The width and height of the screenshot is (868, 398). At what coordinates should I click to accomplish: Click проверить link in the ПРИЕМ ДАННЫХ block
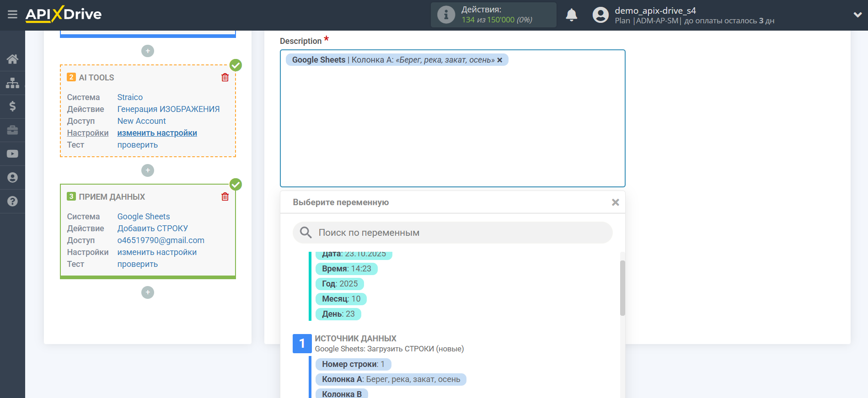click(137, 264)
